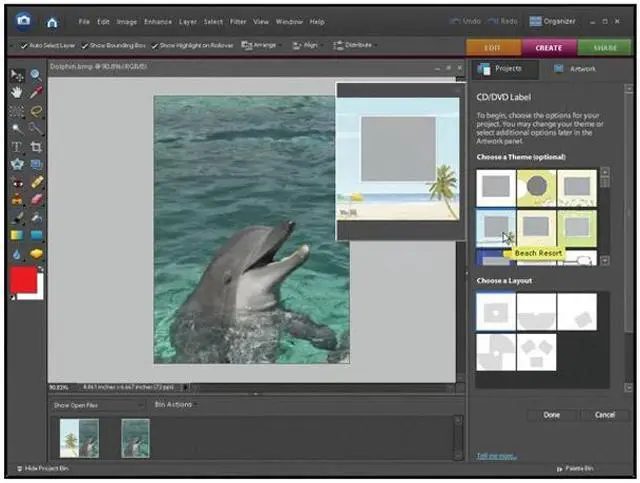640x483 pixels.
Task: Select the yellow Sponge tool
Action: click(36, 254)
